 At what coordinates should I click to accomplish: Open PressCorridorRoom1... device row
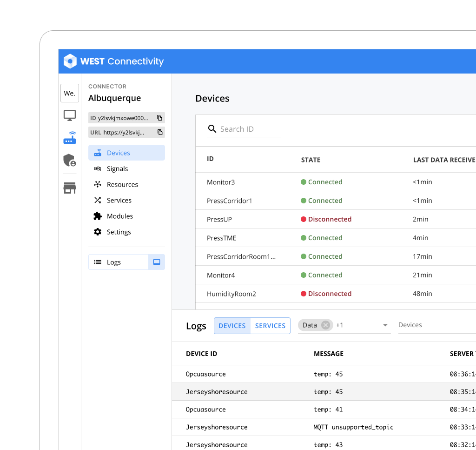coord(336,256)
